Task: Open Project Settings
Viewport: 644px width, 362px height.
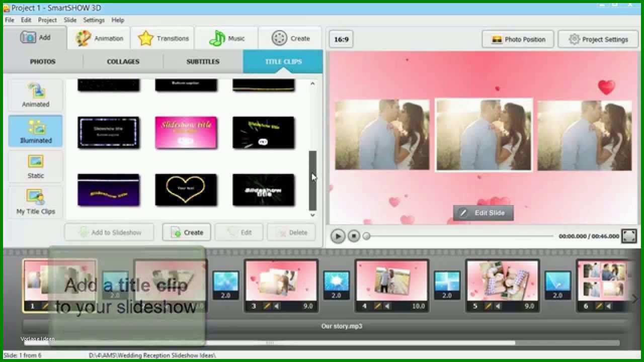Action: pos(598,39)
